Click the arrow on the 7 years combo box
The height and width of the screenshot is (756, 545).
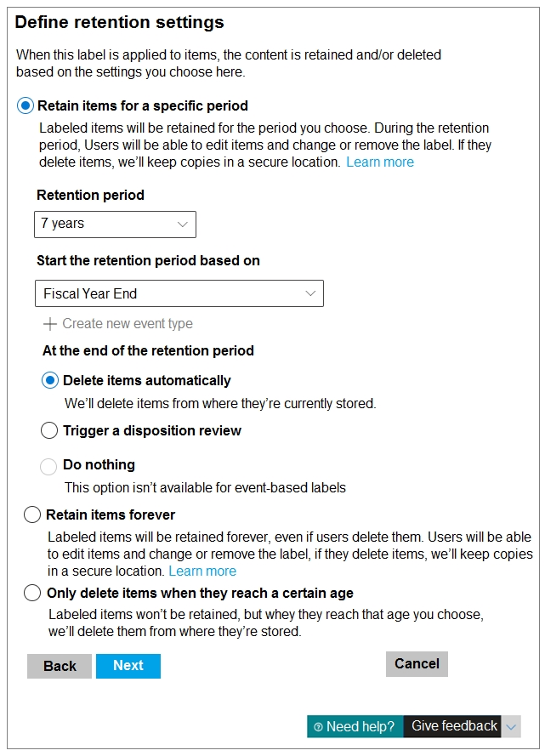coord(182,225)
